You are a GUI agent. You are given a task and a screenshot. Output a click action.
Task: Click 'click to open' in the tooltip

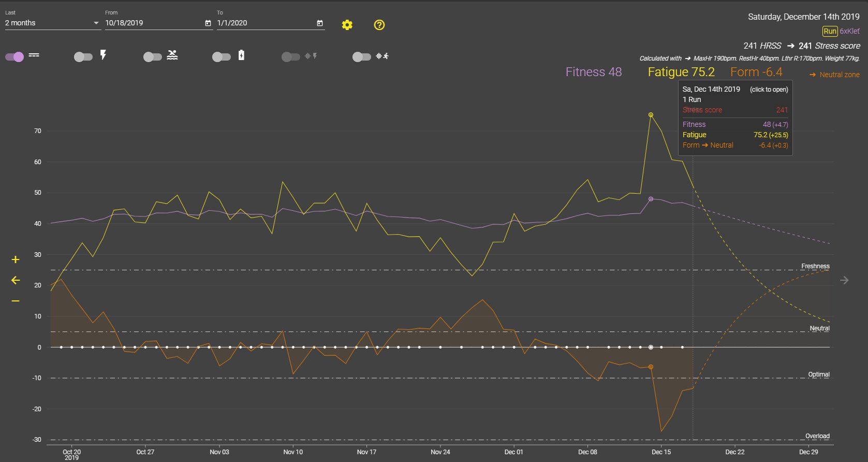point(769,90)
